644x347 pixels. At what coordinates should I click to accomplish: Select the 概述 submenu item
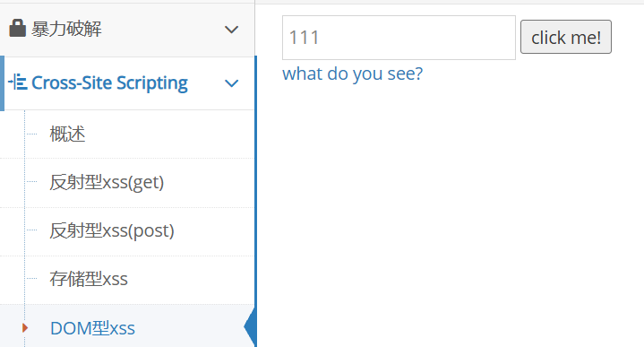coord(67,134)
